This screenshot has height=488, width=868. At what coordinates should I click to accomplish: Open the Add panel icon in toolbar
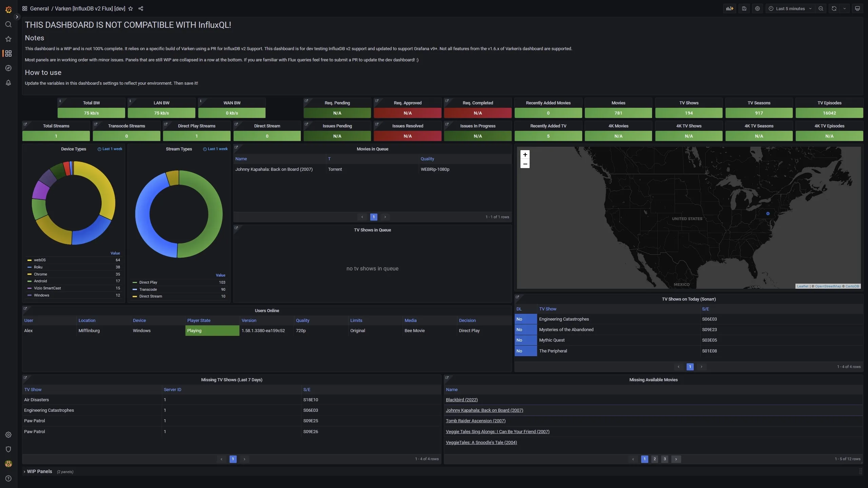730,8
